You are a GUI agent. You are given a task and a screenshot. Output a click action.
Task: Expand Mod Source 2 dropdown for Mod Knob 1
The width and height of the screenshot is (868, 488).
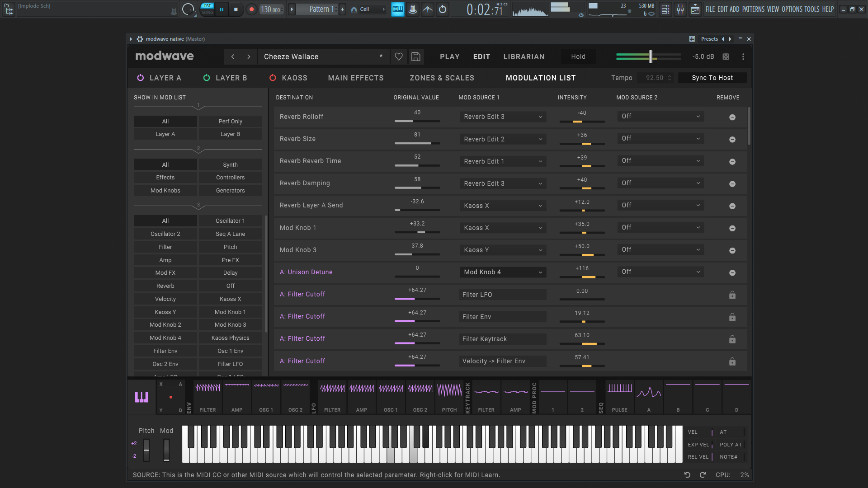(x=660, y=227)
